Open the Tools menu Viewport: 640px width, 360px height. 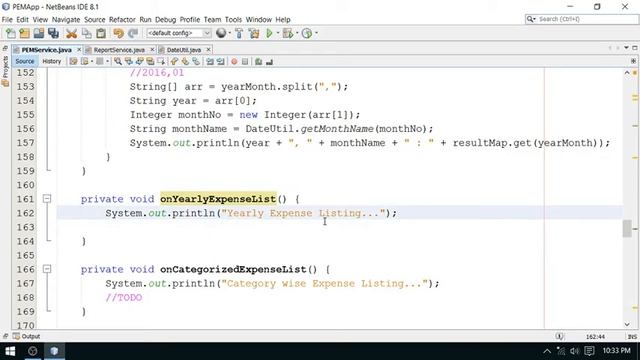tap(233, 20)
